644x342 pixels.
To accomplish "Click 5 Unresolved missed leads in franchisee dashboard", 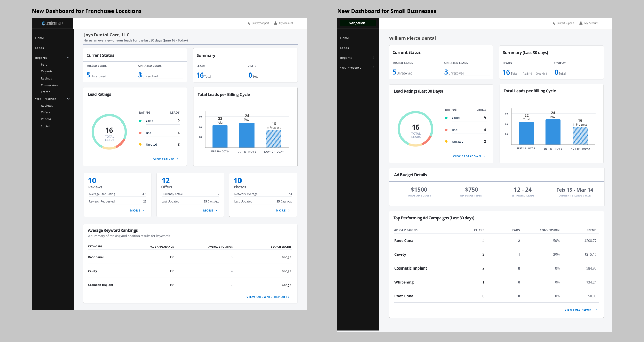I will point(96,75).
